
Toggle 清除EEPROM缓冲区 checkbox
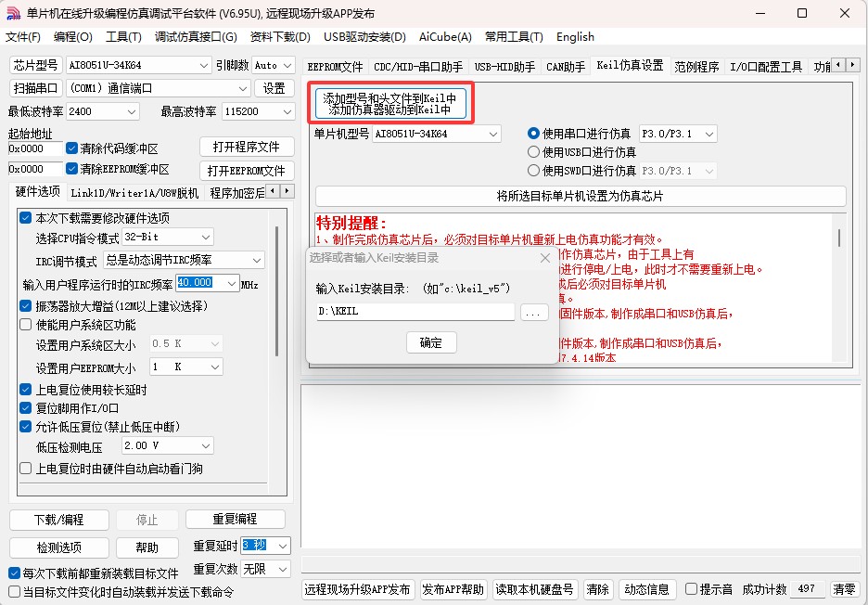point(71,169)
